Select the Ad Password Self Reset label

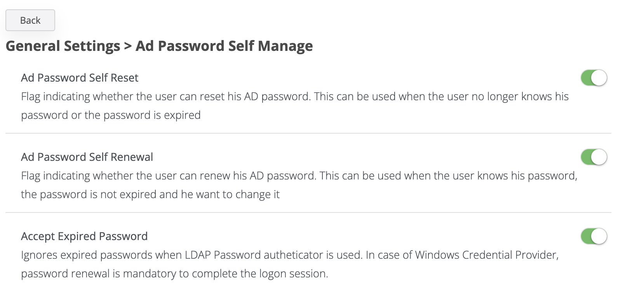coord(80,78)
